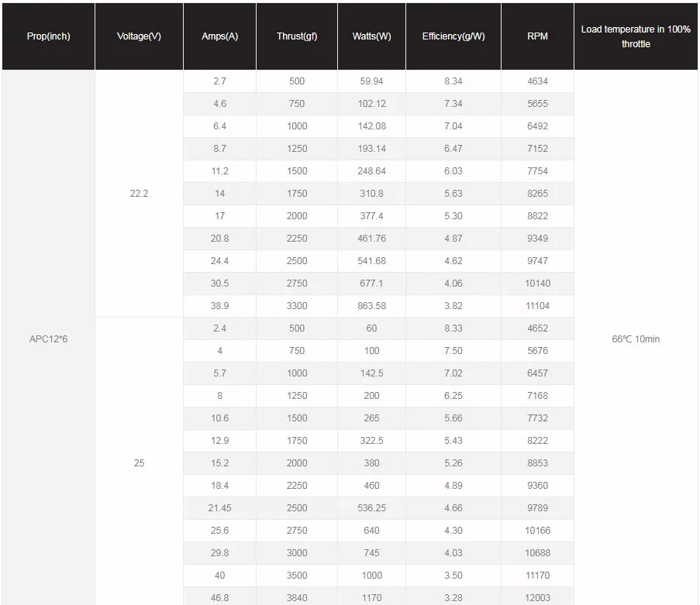Screen dimensions: 700x605
Task: Click the RPM column header
Action: click(x=537, y=36)
